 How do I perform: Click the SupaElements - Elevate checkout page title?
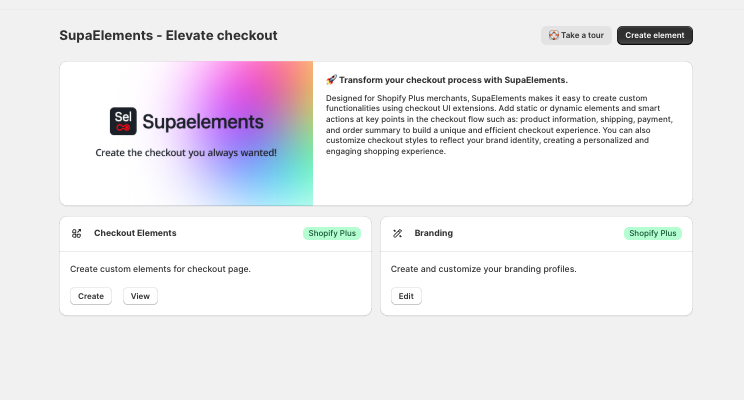(168, 36)
